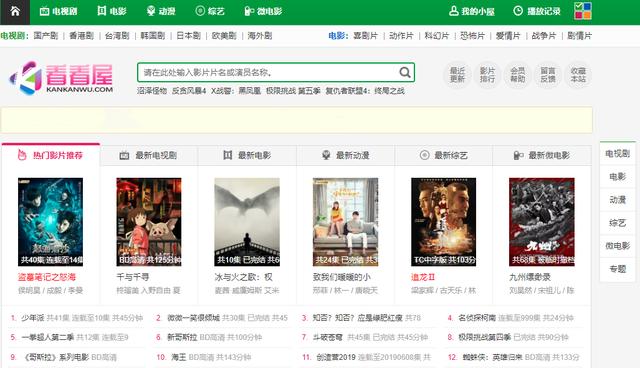Switch to 热门影片推荐 tab

51,155
